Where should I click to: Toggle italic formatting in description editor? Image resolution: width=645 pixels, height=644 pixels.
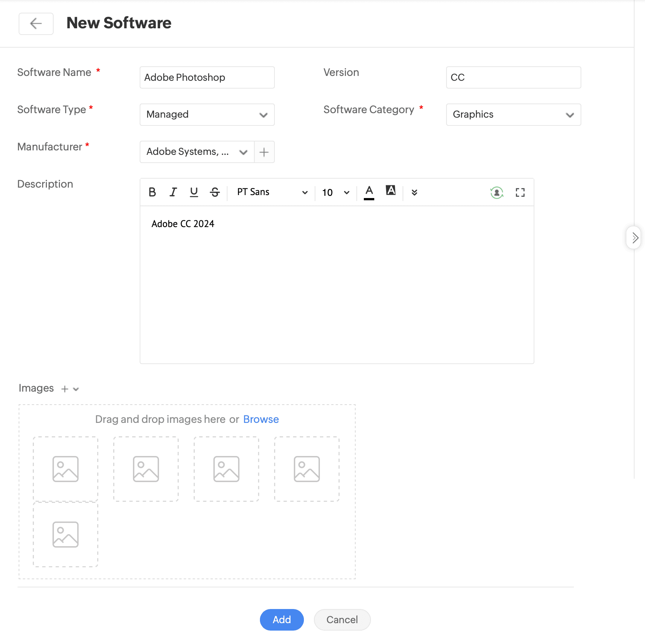pos(173,192)
